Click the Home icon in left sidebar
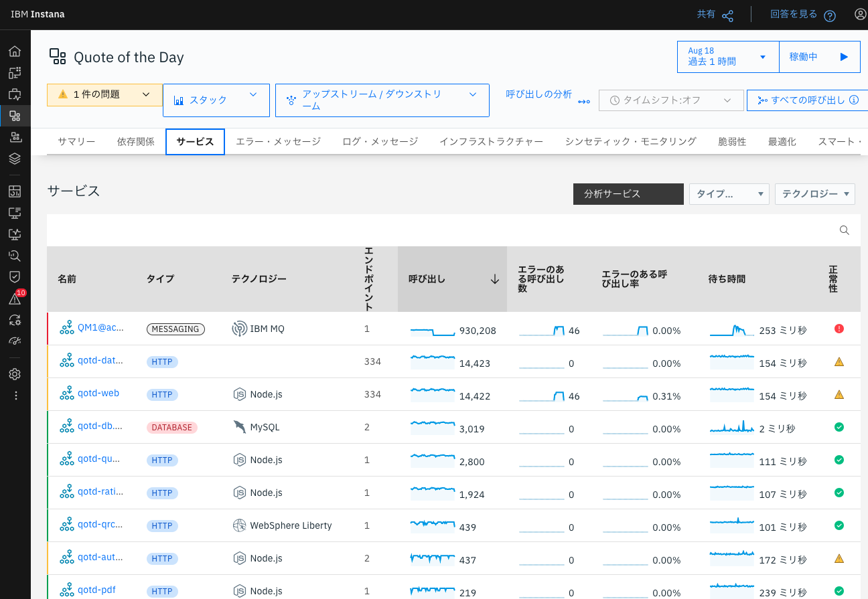This screenshot has width=868, height=599. click(x=15, y=52)
